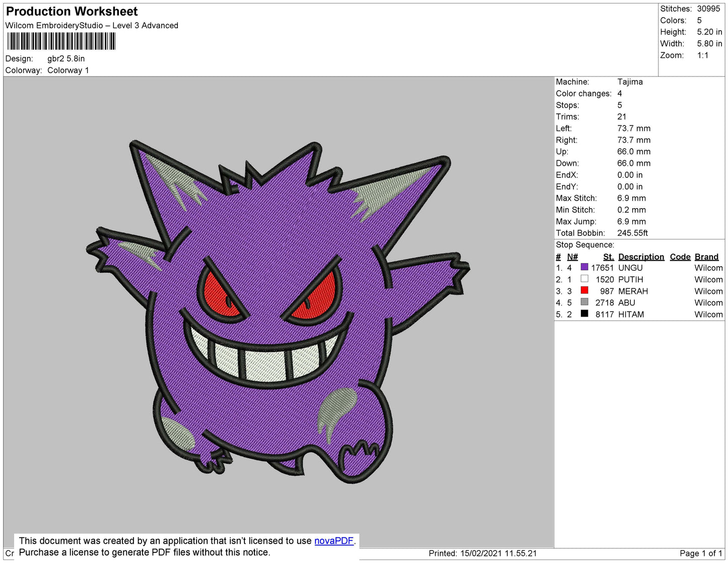Viewport: 728px width, 563px height.
Task: Click the Page 1 of 1 indicator
Action: tap(701, 553)
